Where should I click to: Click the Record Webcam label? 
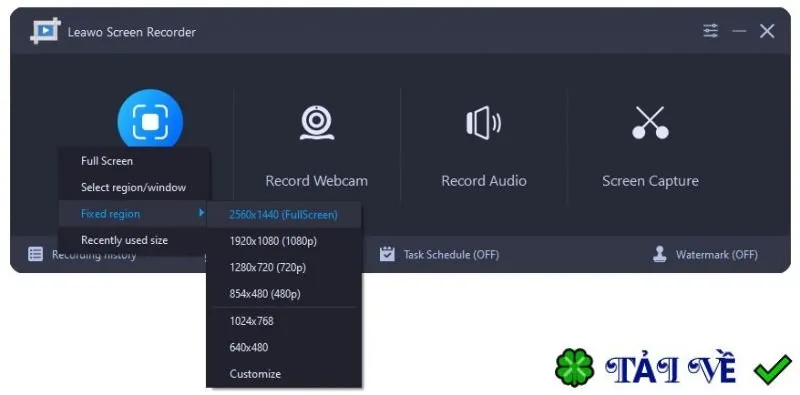pyautogui.click(x=316, y=181)
